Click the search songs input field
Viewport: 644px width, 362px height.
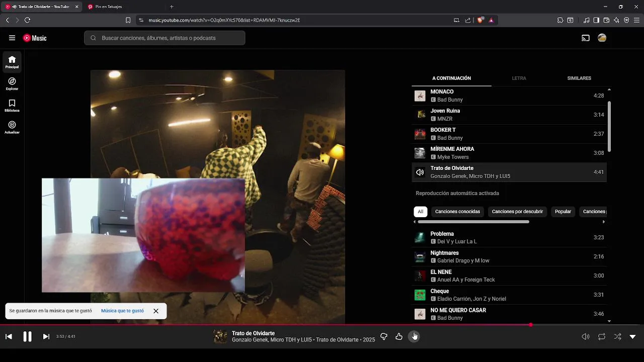[x=165, y=38]
